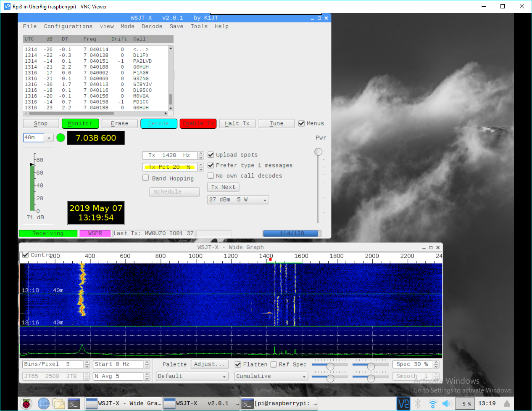
Task: Open the Decode menu
Action: (x=152, y=27)
